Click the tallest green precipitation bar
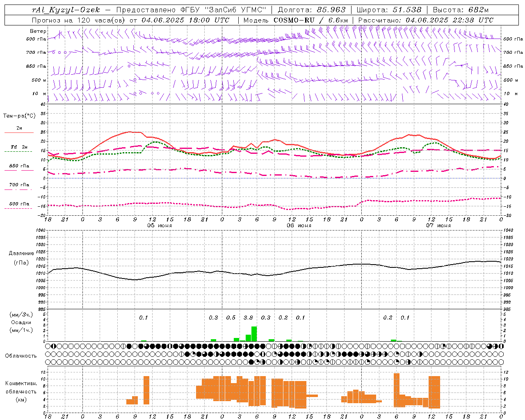Screen dimensions: 525x420 (x=254, y=334)
